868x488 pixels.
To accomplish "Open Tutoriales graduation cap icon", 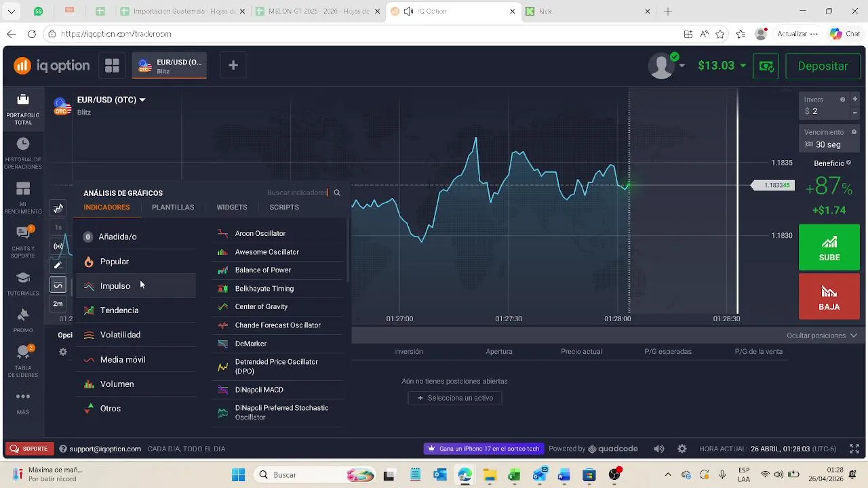I will pyautogui.click(x=23, y=278).
